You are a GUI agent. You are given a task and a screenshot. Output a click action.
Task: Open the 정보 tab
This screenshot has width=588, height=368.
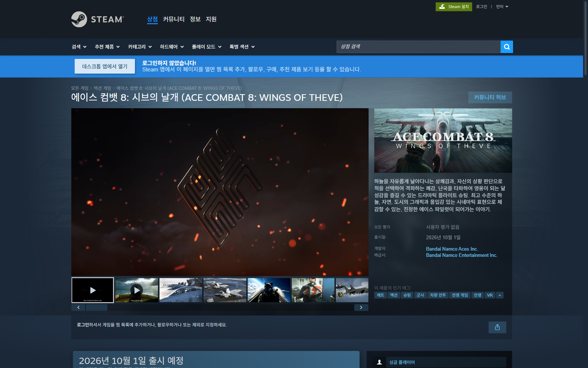(195, 19)
